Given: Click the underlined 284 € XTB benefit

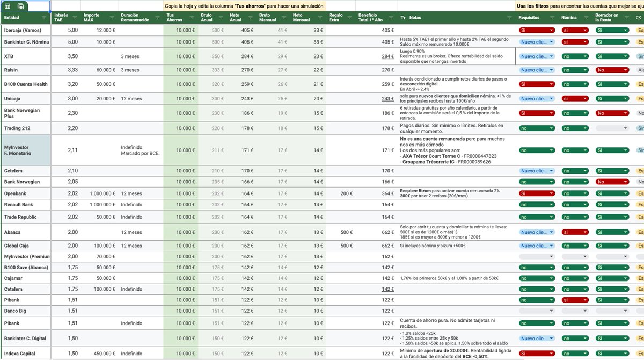Looking at the screenshot, I should 387,56.
